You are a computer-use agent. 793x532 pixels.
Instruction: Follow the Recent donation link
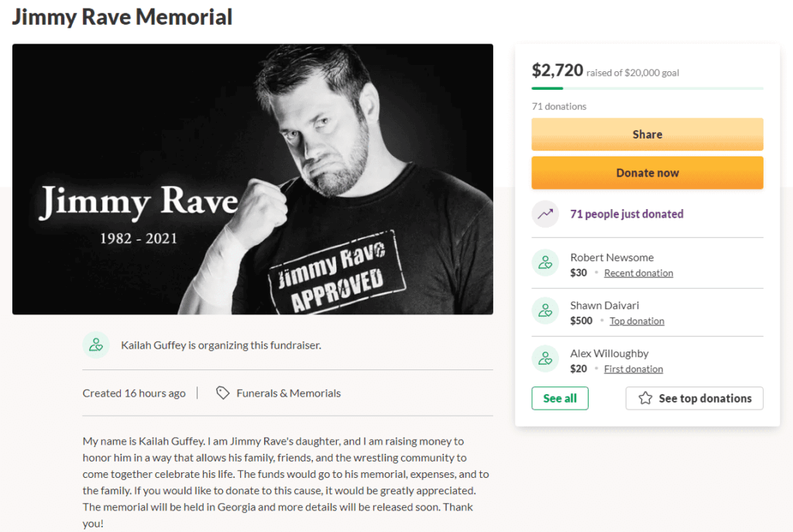coord(638,273)
